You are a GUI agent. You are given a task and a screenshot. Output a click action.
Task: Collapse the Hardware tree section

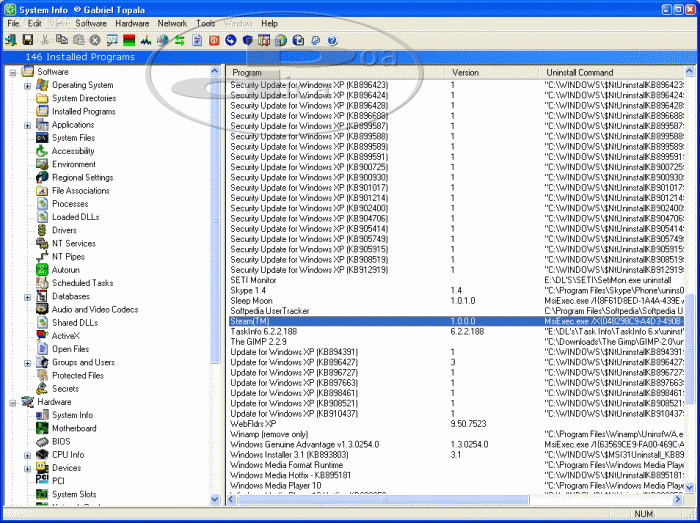pos(13,402)
